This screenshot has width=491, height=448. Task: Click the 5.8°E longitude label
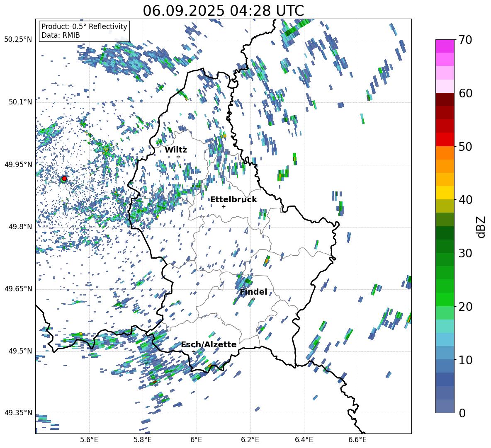pyautogui.click(x=143, y=440)
